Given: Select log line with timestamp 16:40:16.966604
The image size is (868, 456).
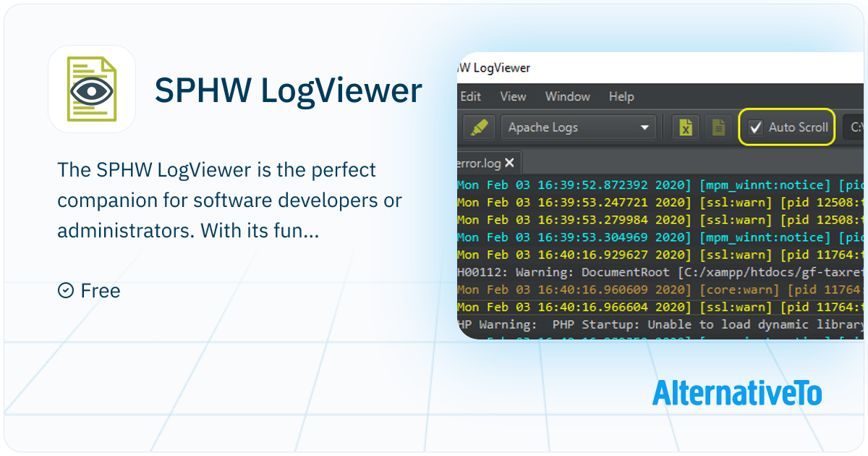Looking at the screenshot, I should [660, 307].
